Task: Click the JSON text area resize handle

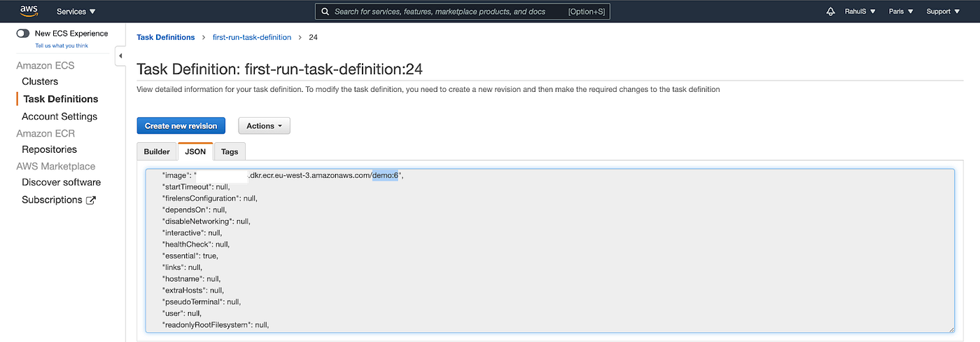Action: pyautogui.click(x=951, y=328)
